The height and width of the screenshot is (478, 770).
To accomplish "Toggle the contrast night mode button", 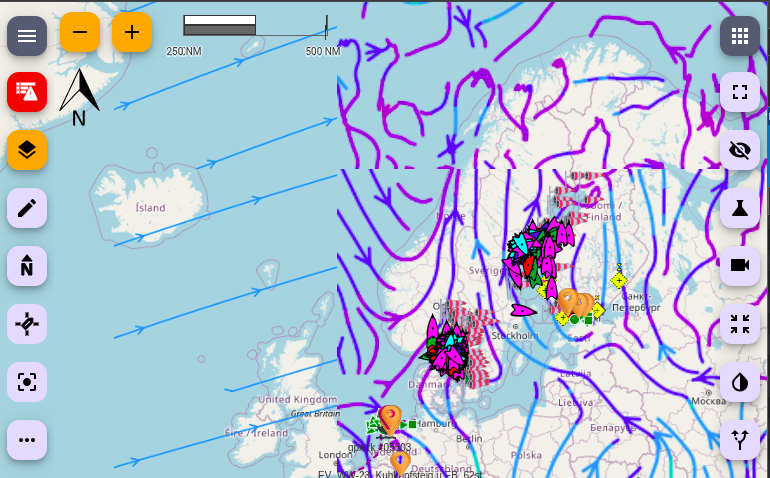I will pyautogui.click(x=740, y=382).
